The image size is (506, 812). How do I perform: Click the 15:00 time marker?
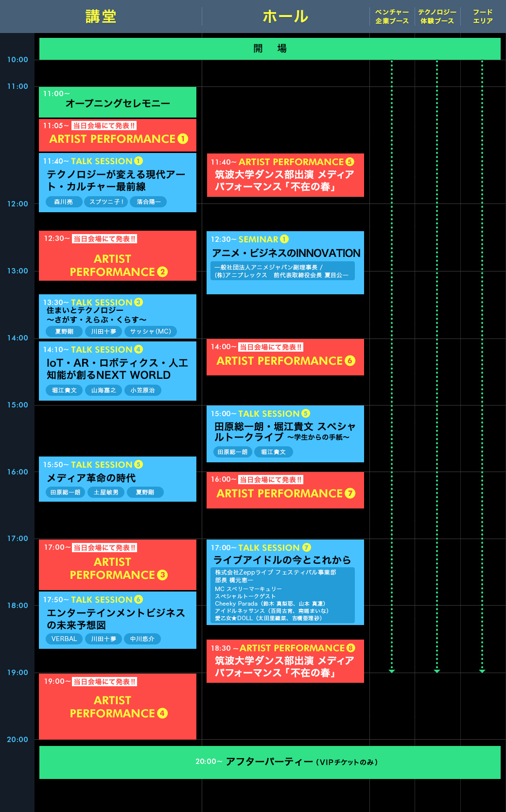tap(17, 405)
